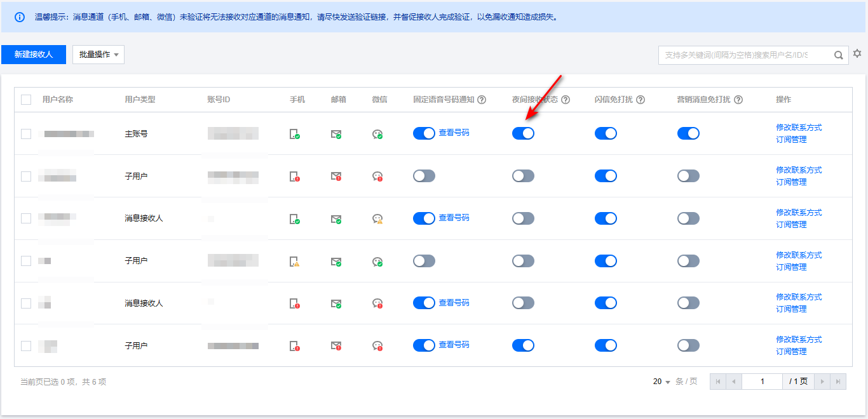Click help icon beside 夜间接收状态 header
Image resolution: width=868 pixels, height=419 pixels.
(566, 100)
